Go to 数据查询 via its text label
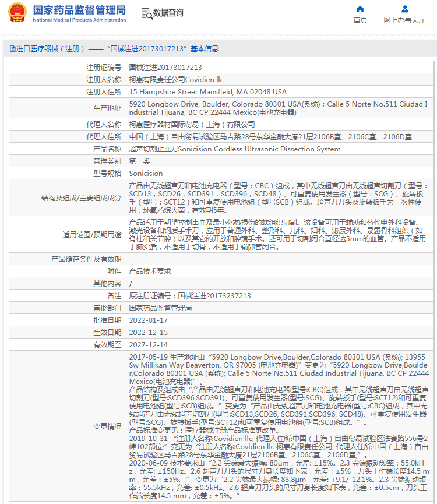The image size is (437, 504). (168, 13)
